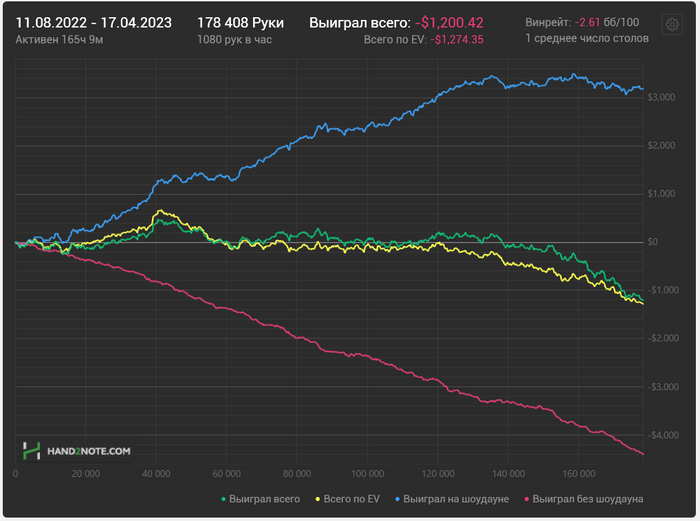
Task: Toggle the blue 'Выиграл на шоудауне' legend dot
Action: (397, 499)
